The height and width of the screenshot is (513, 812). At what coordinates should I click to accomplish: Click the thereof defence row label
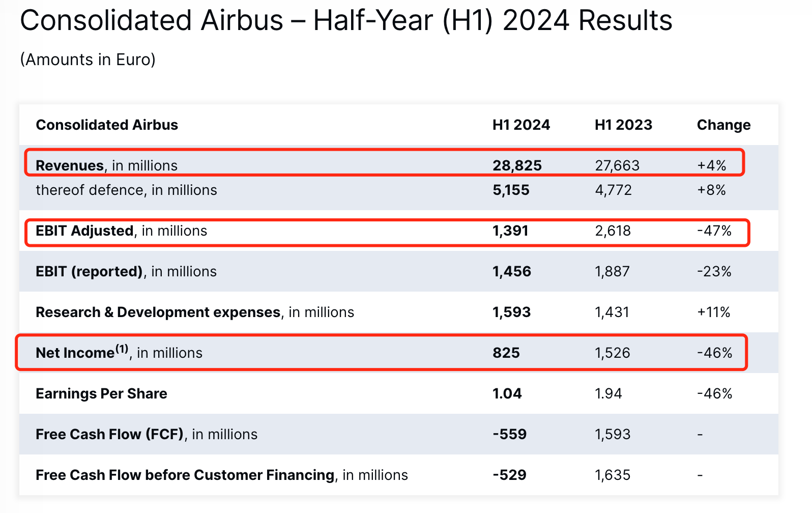coord(126,190)
